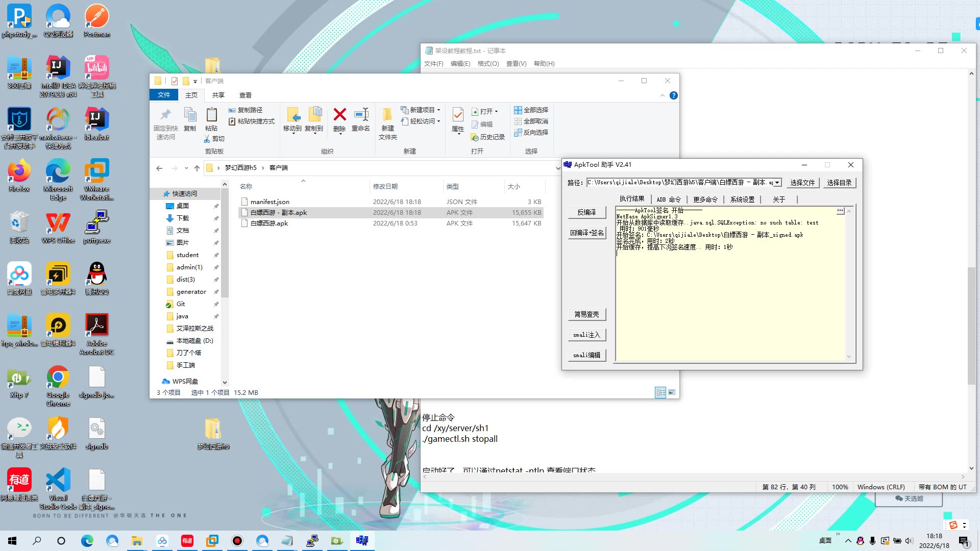Select Git folder in Quick Access

tap(181, 304)
